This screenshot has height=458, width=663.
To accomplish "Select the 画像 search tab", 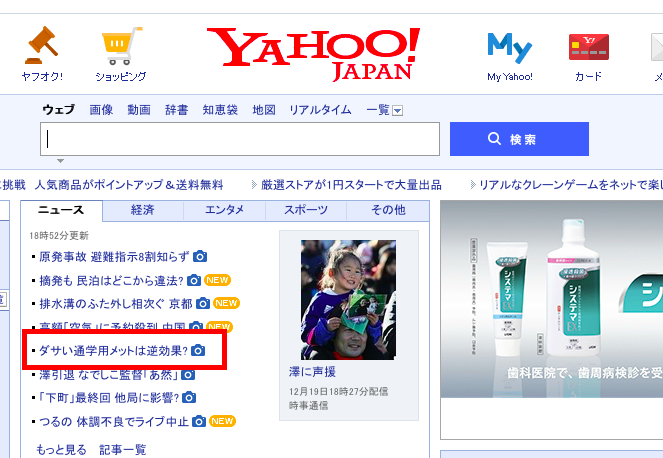I will (101, 110).
